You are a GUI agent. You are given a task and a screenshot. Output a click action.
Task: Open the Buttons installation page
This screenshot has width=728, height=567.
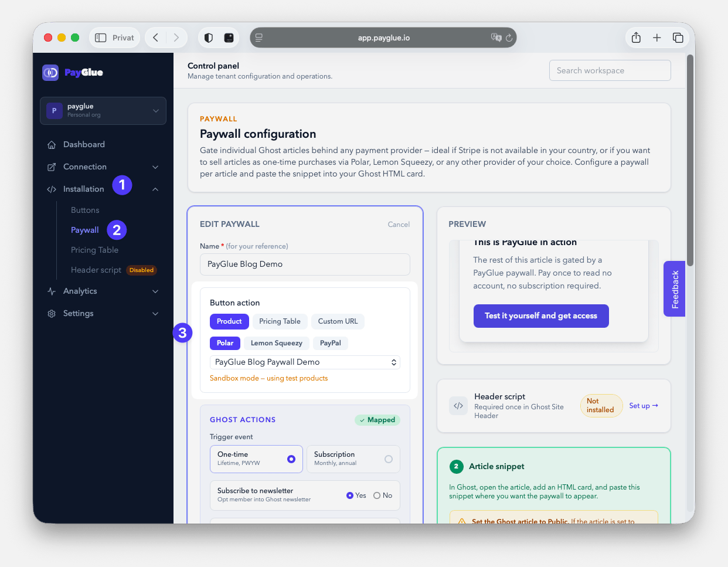coord(85,210)
